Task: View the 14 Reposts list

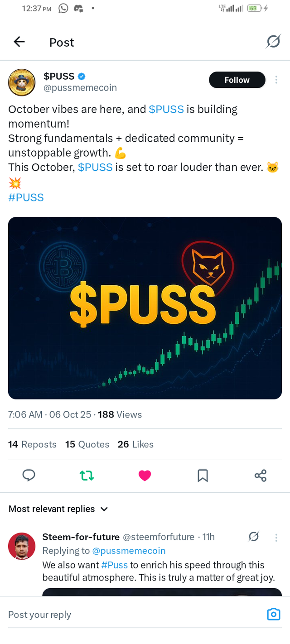Action: point(32,444)
